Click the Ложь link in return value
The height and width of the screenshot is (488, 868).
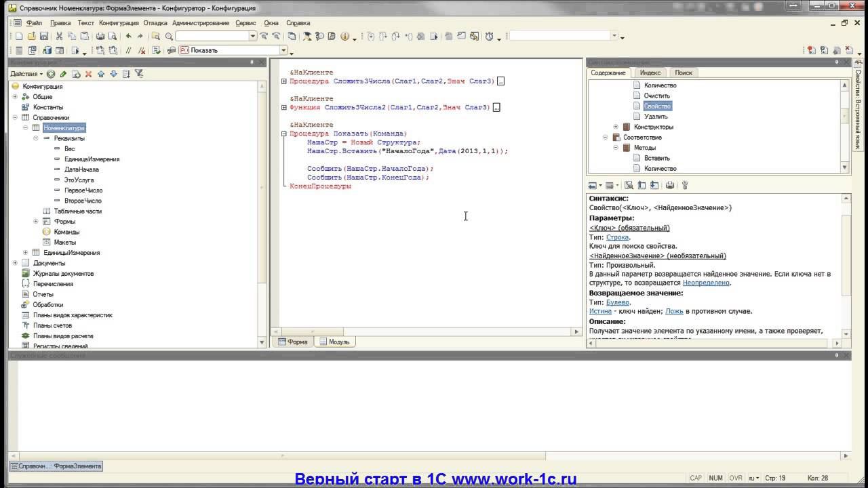click(674, 312)
